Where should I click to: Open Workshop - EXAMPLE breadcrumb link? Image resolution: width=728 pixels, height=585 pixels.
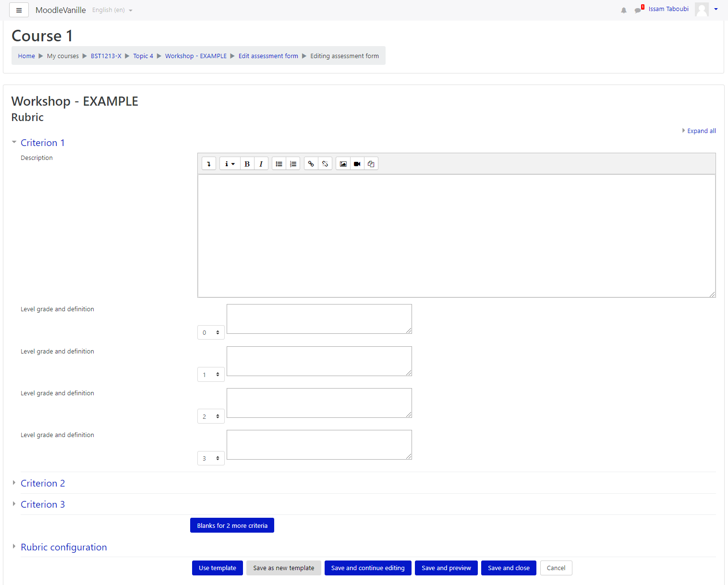pyautogui.click(x=196, y=56)
